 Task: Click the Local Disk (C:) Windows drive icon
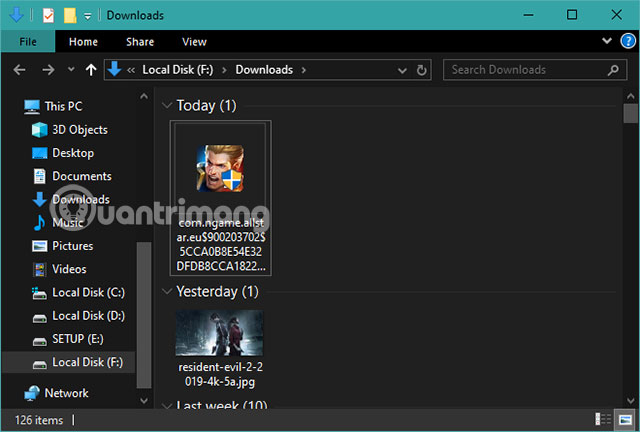[x=40, y=293]
